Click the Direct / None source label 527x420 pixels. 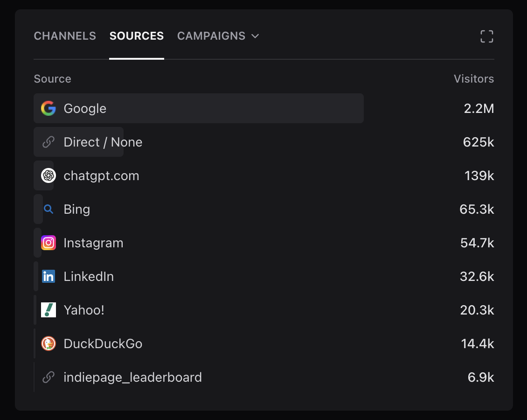103,142
